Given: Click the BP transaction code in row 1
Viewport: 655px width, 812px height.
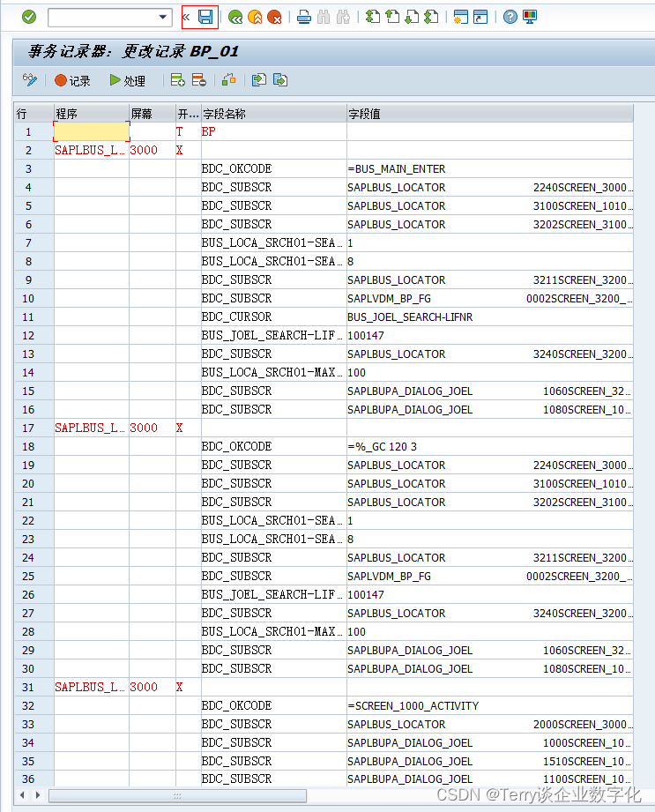Looking at the screenshot, I should (x=208, y=131).
